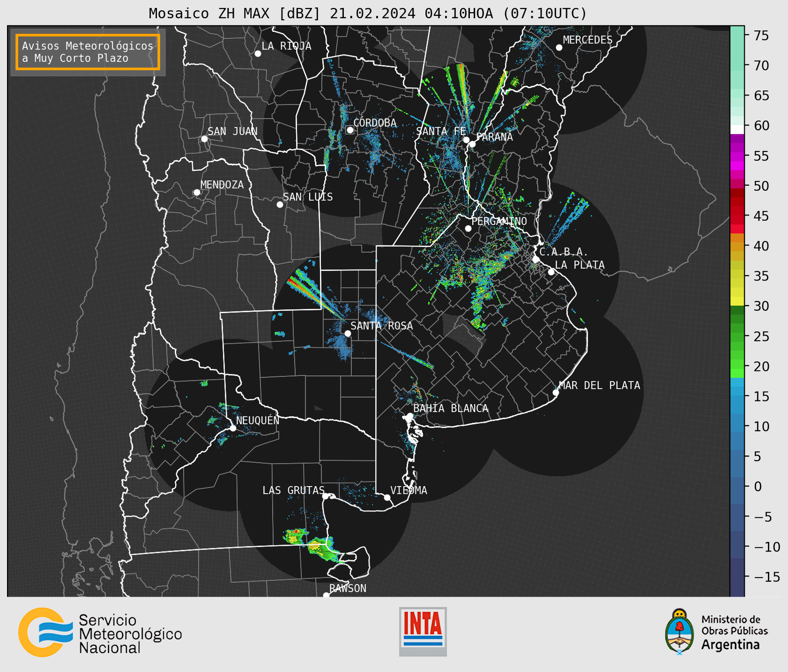Viewport: 788px width, 672px height.
Task: Click the MAR DEL PLATA city marker
Action: coord(556,393)
